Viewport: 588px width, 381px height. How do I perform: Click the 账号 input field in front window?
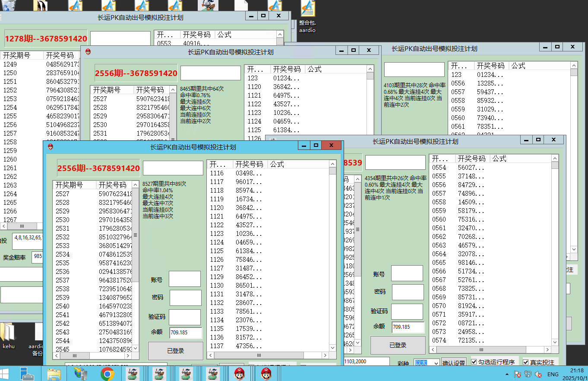click(x=184, y=279)
